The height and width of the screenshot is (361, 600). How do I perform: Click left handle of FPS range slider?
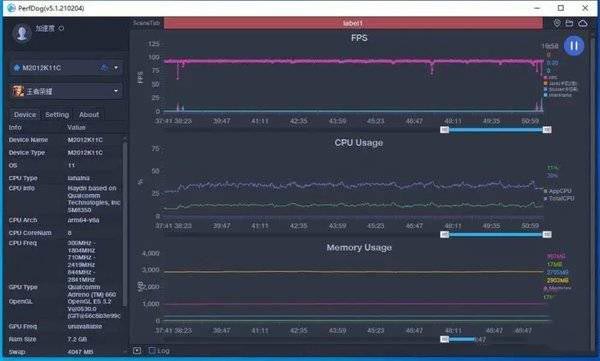444,130
